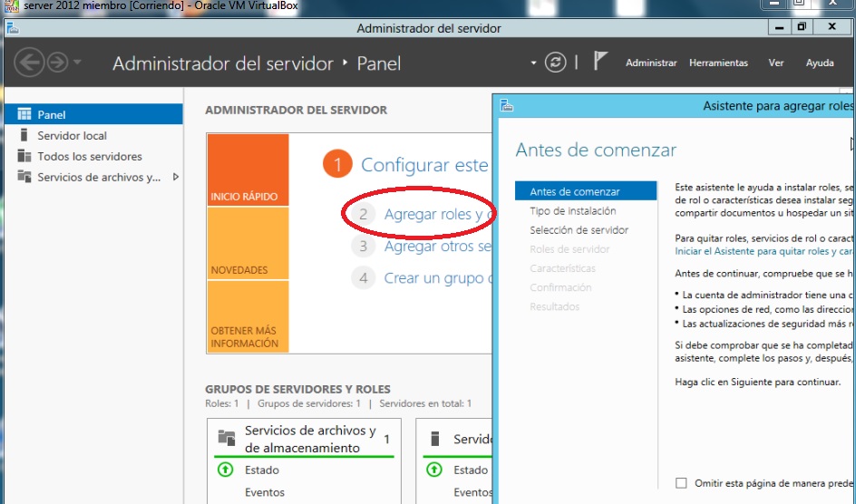Viewport: 856px width, 504px height.
Task: Click Iniciar el Asistente para quitar roles link
Action: pos(764,251)
